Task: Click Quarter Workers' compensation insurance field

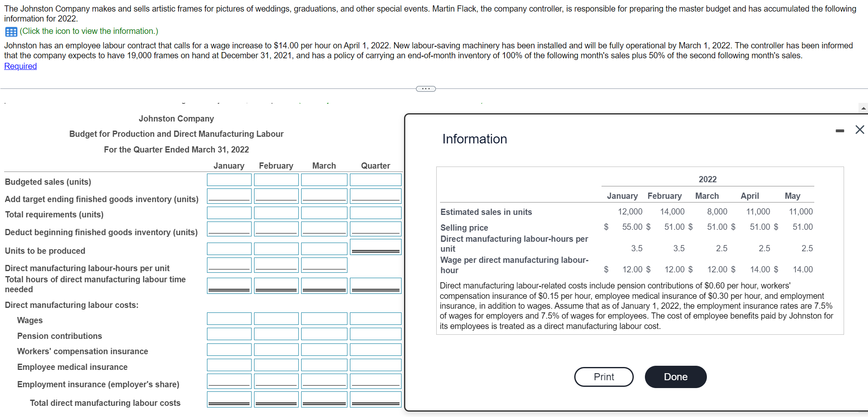Action: [376, 350]
